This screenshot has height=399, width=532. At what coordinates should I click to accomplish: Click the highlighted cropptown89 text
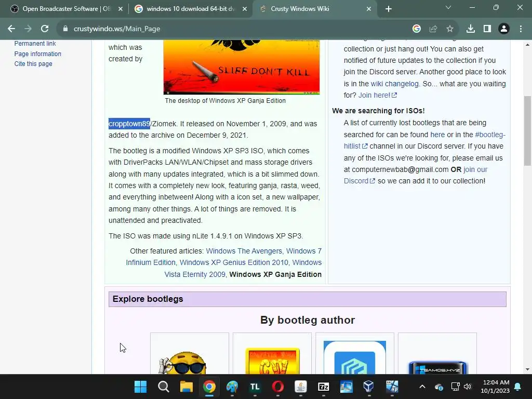129,124
